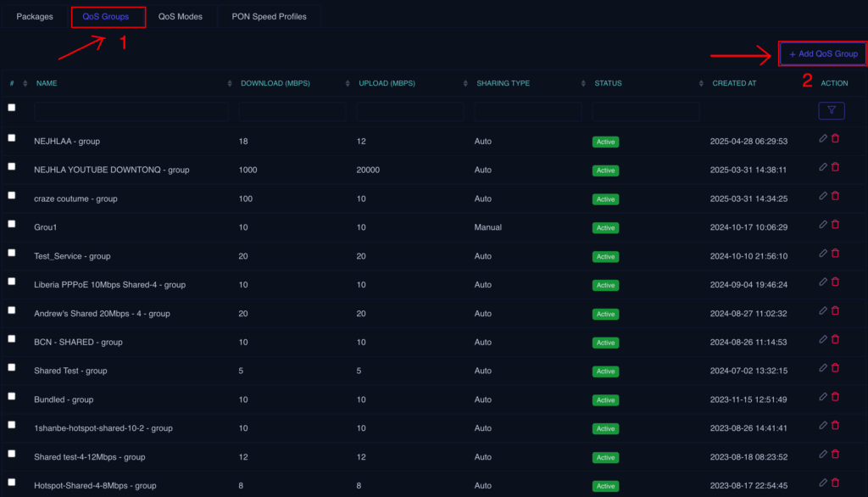Image resolution: width=868 pixels, height=497 pixels.
Task: Focus the Name filter input field
Action: coord(131,111)
